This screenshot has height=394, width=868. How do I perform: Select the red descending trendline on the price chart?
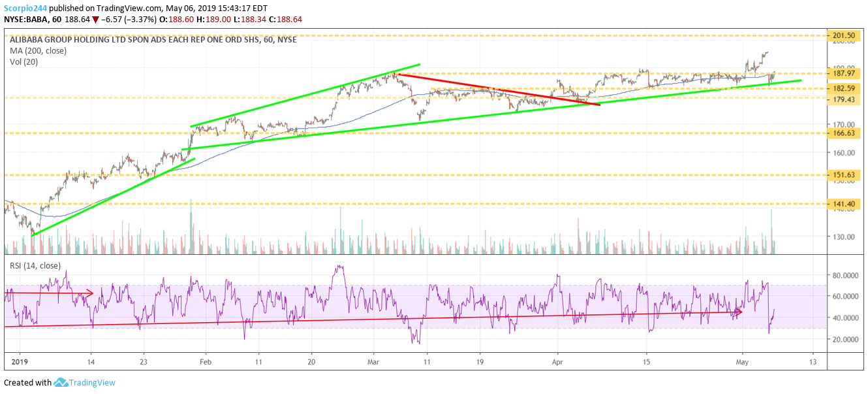click(x=496, y=90)
